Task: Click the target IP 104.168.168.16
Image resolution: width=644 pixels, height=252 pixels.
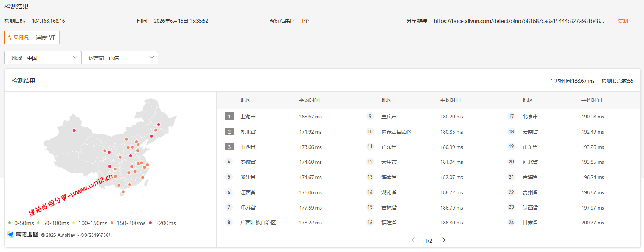Action: (48, 21)
